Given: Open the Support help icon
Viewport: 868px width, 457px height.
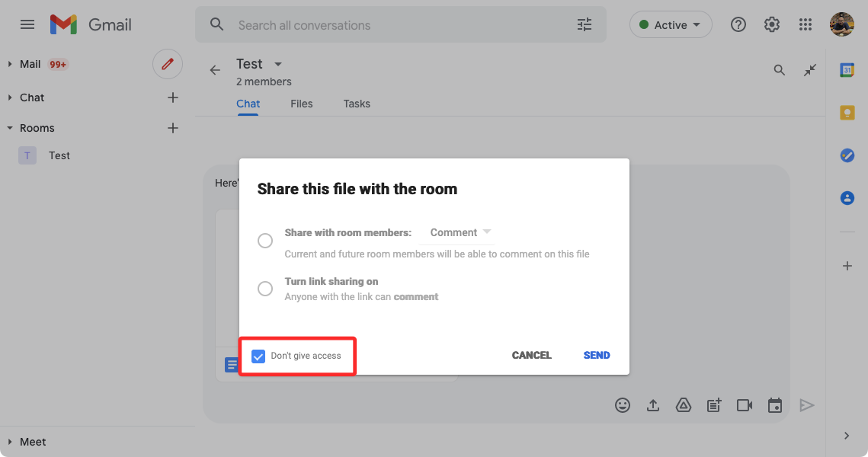Looking at the screenshot, I should point(738,25).
